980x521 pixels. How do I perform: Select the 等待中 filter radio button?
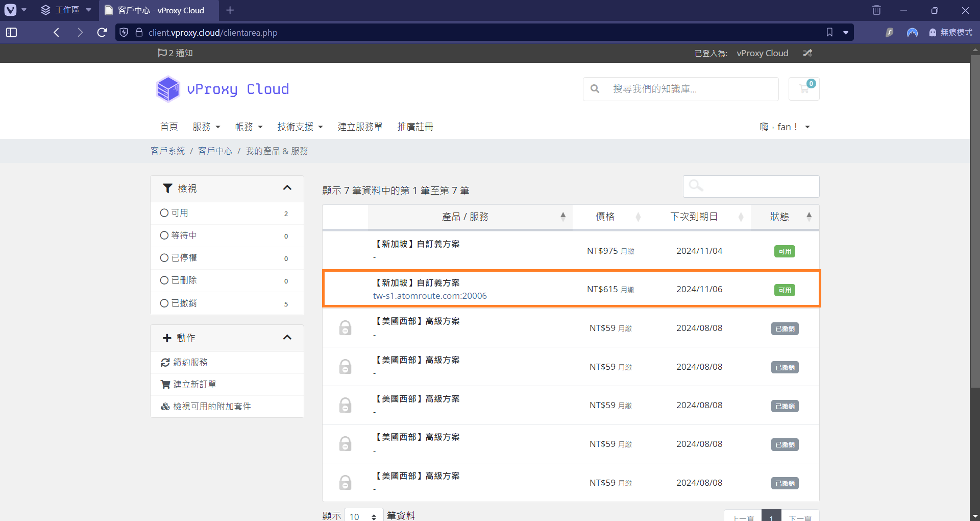[164, 235]
